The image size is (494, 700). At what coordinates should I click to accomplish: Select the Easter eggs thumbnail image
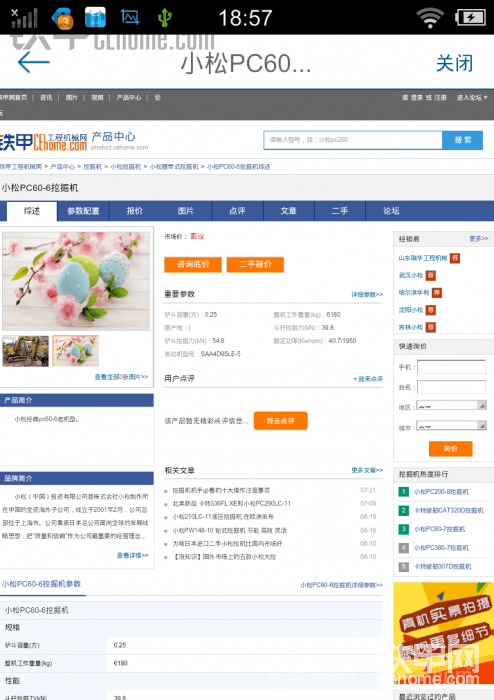[x=75, y=351]
